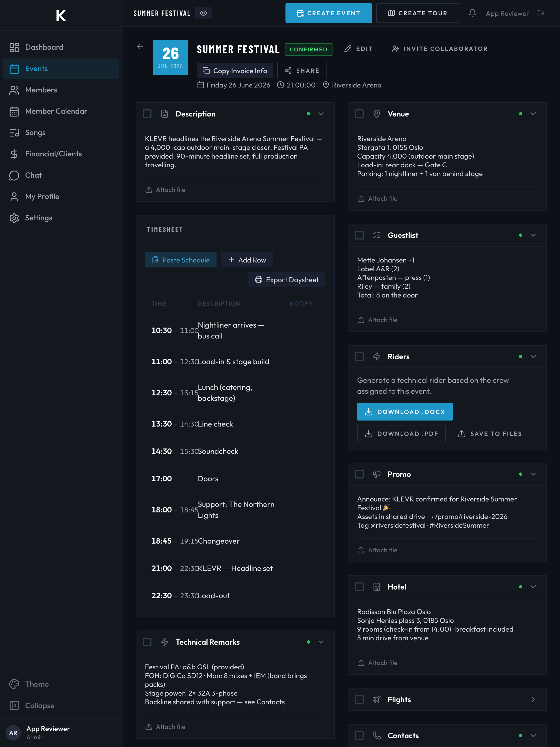
Task: Click the Hotel building icon
Action: (377, 587)
